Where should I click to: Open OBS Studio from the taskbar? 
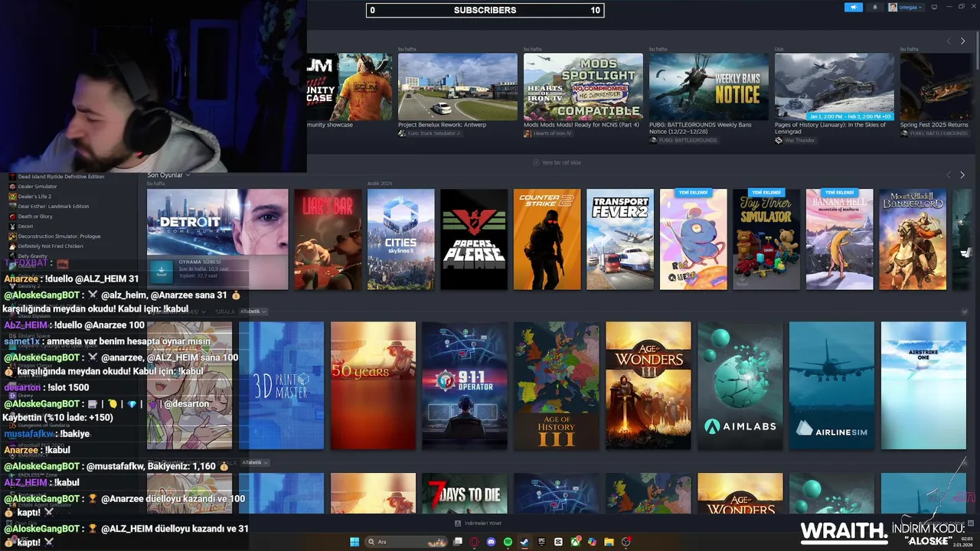(626, 542)
